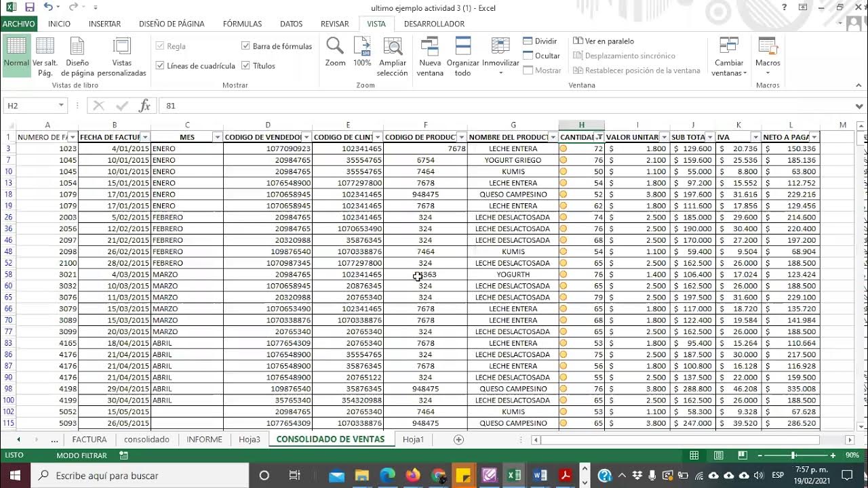Expand the formula bar chevron
The height and width of the screenshot is (488, 868).
[x=859, y=106]
